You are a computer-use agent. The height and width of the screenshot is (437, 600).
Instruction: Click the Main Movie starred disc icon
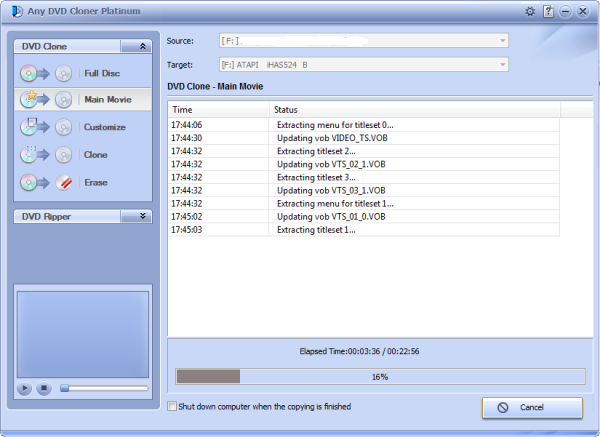pos(29,99)
